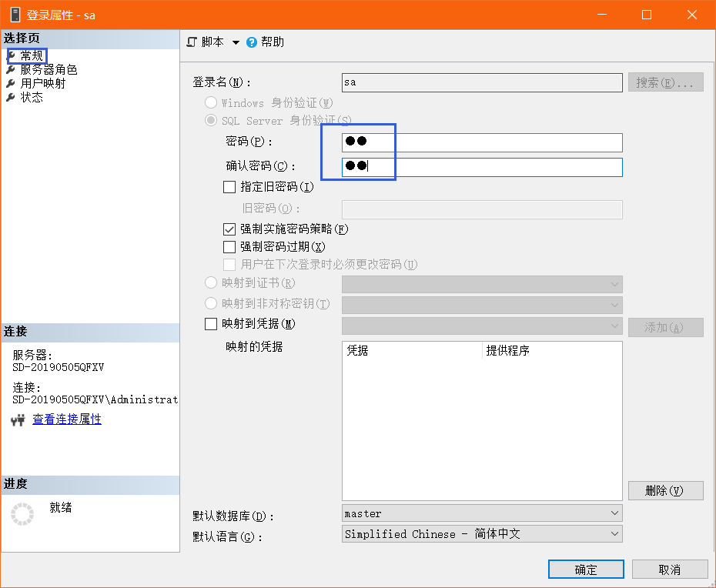
Task: Expand the 脚本 dropdown arrow
Action: [236, 42]
